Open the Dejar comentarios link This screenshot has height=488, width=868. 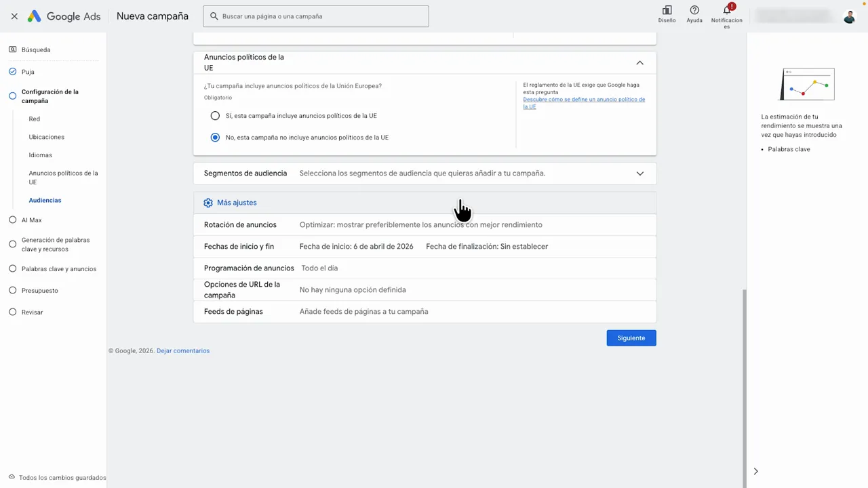(x=183, y=351)
